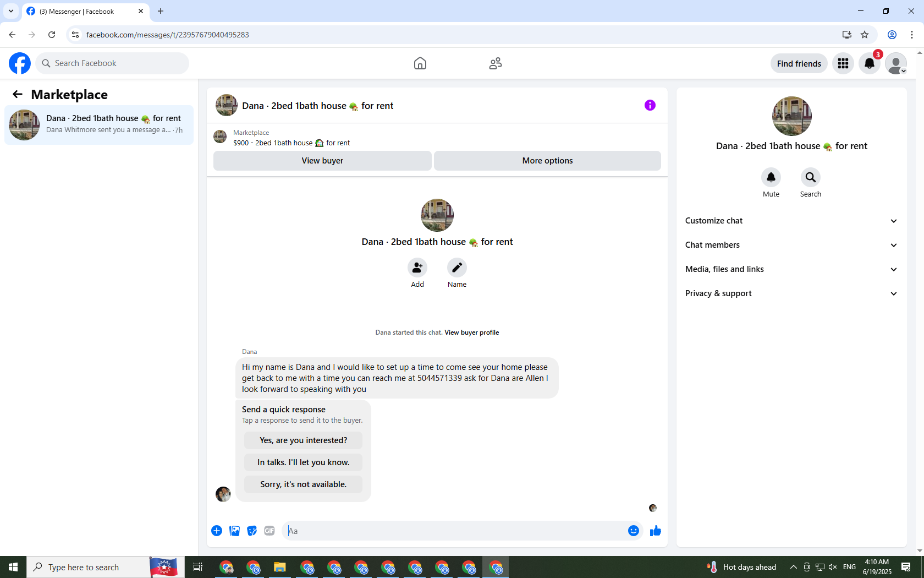Open Task View on taskbar
Screen dimensions: 924x578
point(198,567)
